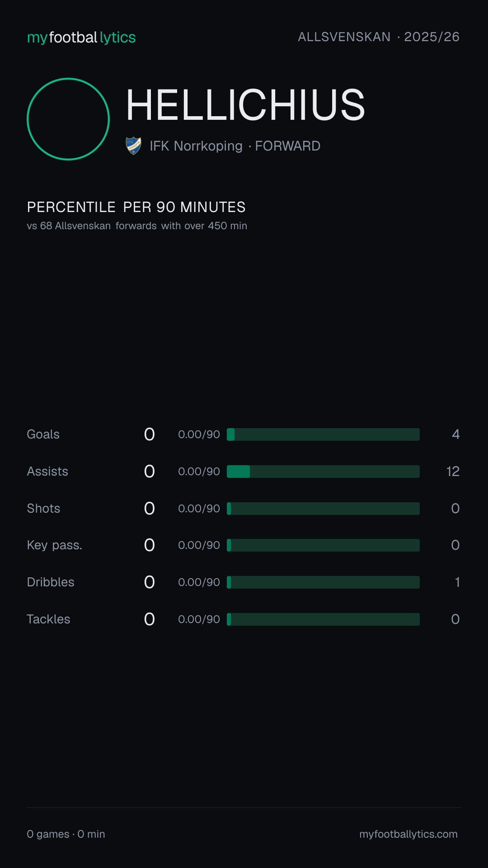Click the Dribbles percentile bar
Image resolution: width=488 pixels, height=868 pixels.
click(x=323, y=582)
